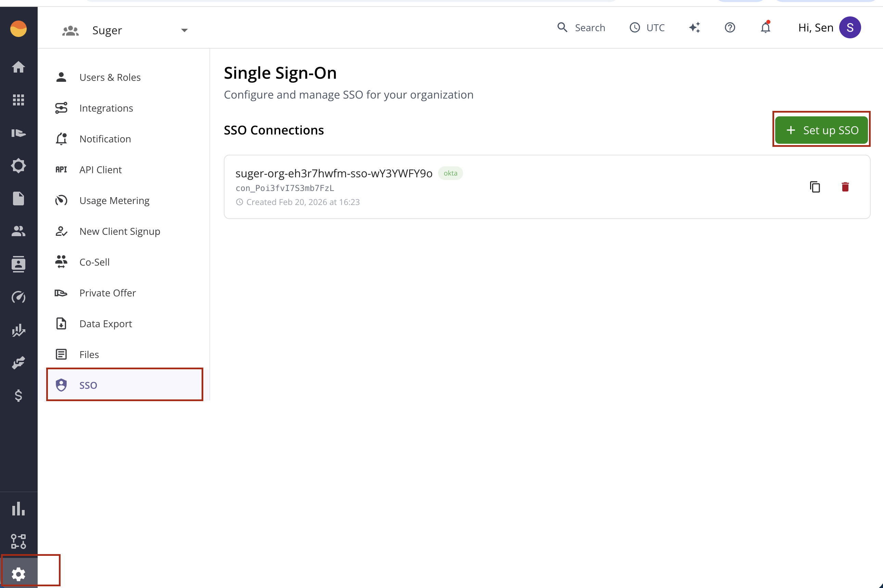Click the Search field in header
Screen dimensions: 883x588
point(581,28)
